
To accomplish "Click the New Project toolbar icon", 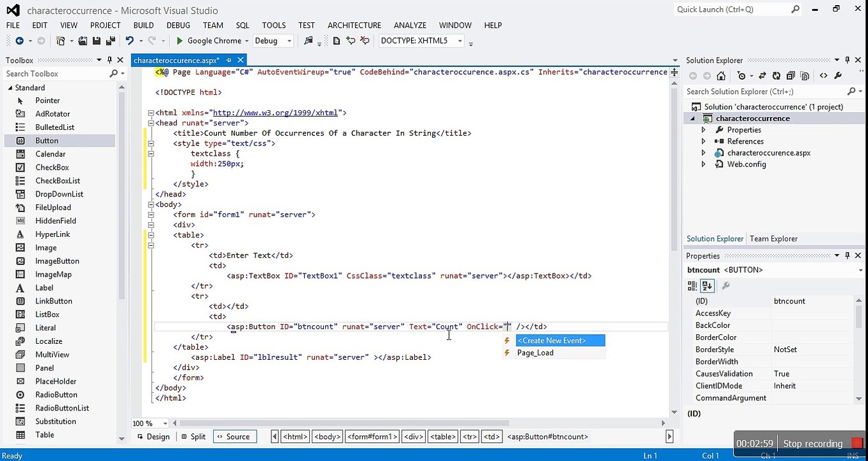I will (x=61, y=40).
